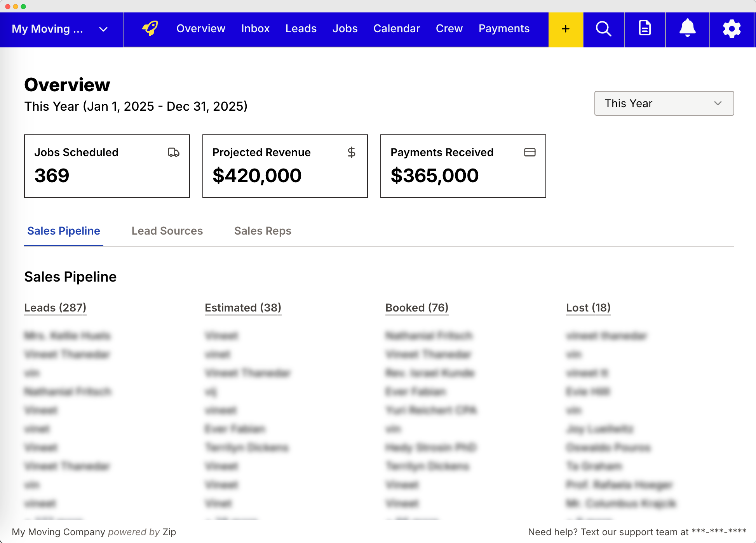Click the rocket logo in the navigation bar
Viewport: 756px width, 543px height.
click(x=150, y=28)
